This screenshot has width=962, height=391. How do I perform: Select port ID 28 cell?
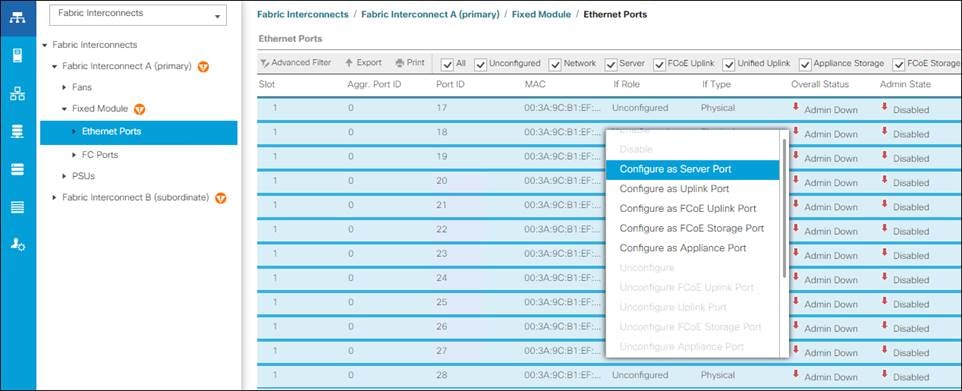tap(442, 375)
